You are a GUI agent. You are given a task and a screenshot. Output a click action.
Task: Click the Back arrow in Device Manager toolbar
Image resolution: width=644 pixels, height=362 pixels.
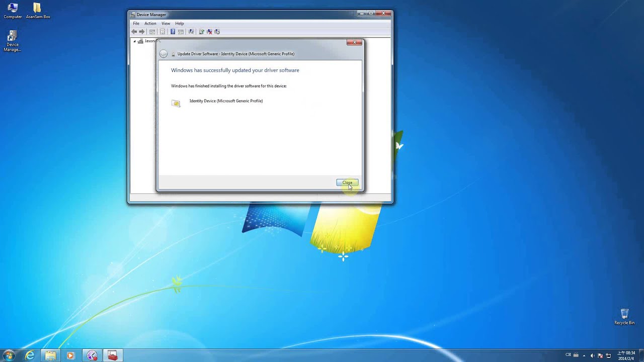134,32
